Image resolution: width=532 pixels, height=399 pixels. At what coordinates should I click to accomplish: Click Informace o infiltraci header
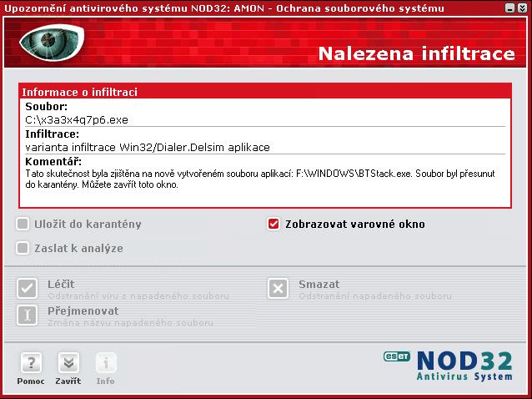coord(80,92)
